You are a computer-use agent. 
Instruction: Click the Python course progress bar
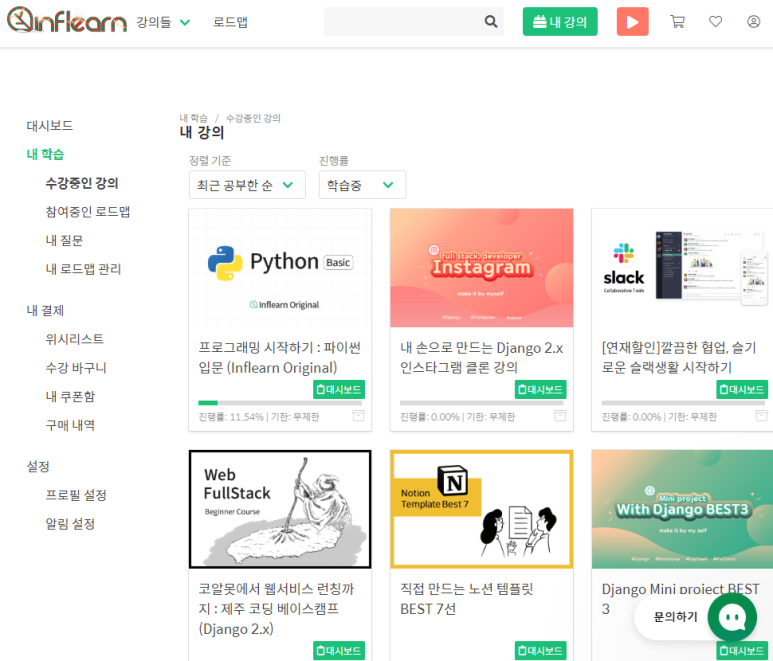tap(280, 403)
